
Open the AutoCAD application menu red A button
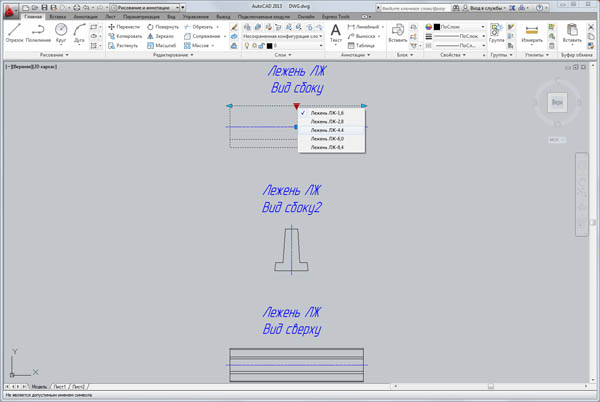(x=9, y=11)
